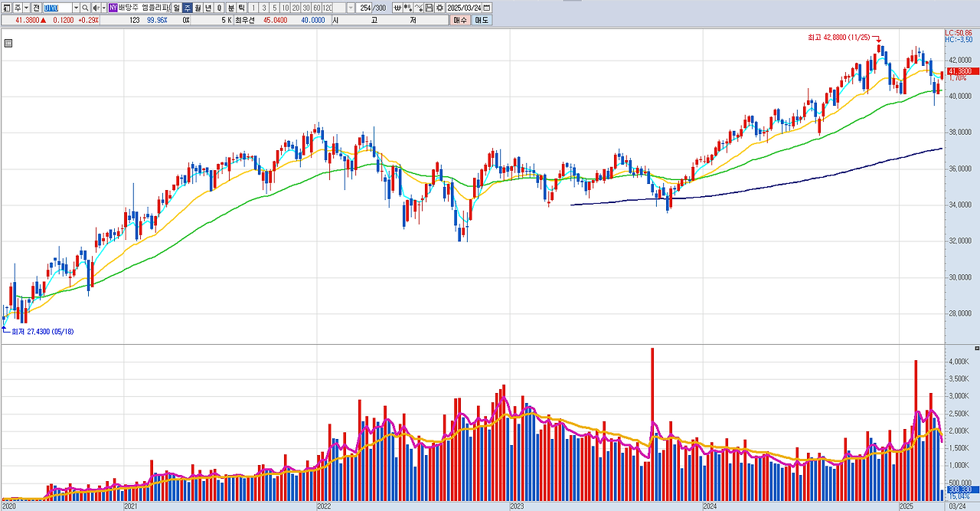Click the 45.0400 best ask price
Screen dimensions: 980x511
coord(275,20)
